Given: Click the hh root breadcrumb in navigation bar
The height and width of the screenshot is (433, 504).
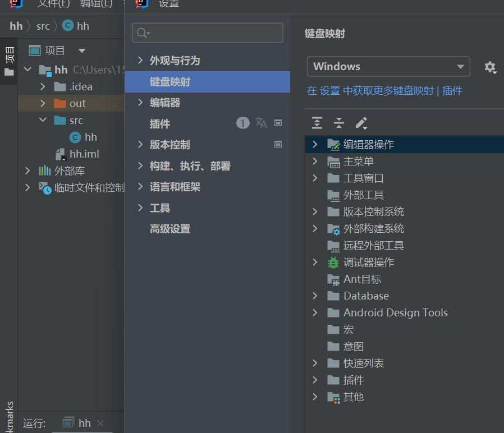Looking at the screenshot, I should 16,26.
